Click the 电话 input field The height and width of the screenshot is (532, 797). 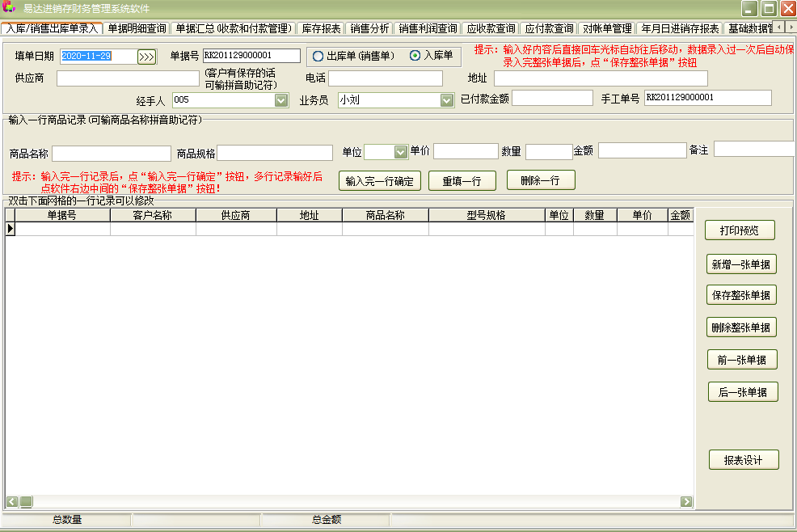pos(386,78)
